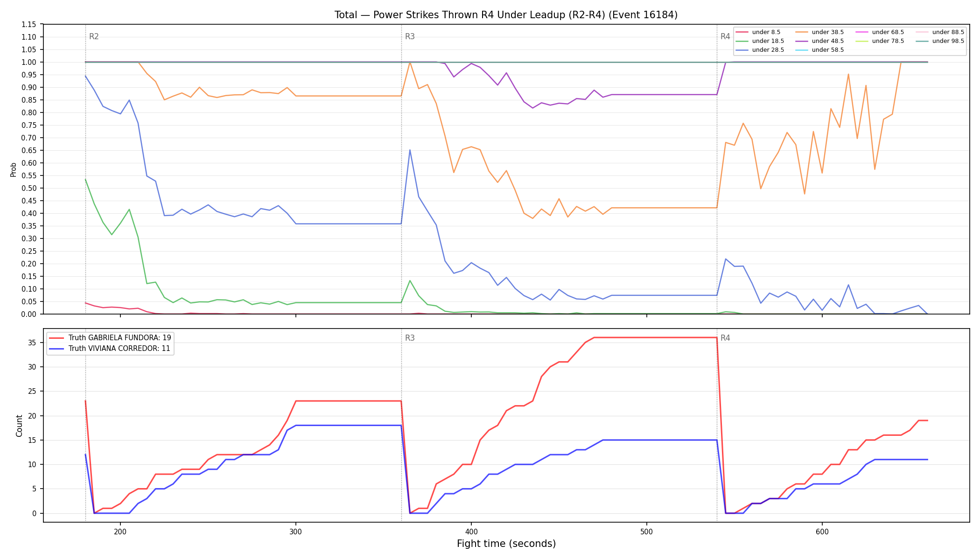Click the 0.25 tick on Prob axis
The width and height of the screenshot is (980, 560).
click(29, 251)
